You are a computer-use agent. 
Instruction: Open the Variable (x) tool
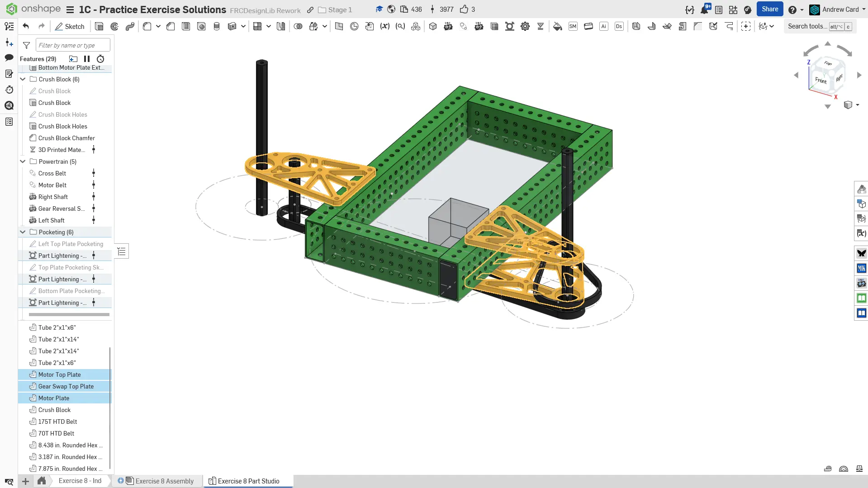[384, 26]
